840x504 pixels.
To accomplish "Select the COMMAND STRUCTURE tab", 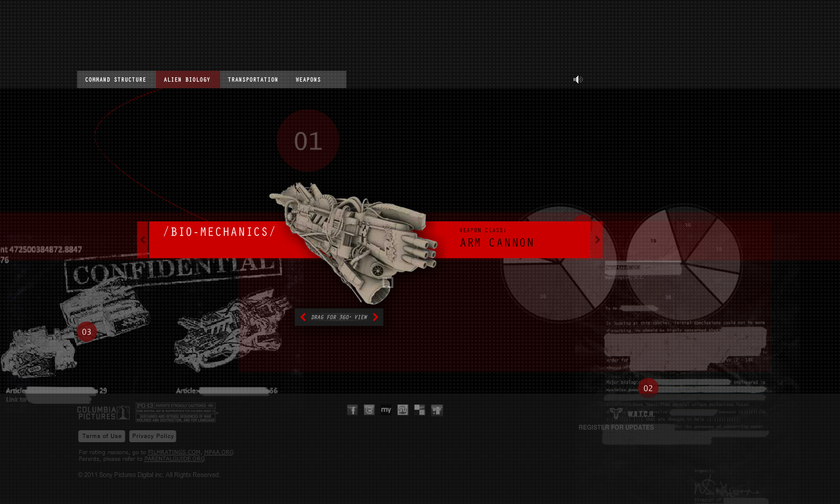I will coord(116,79).
